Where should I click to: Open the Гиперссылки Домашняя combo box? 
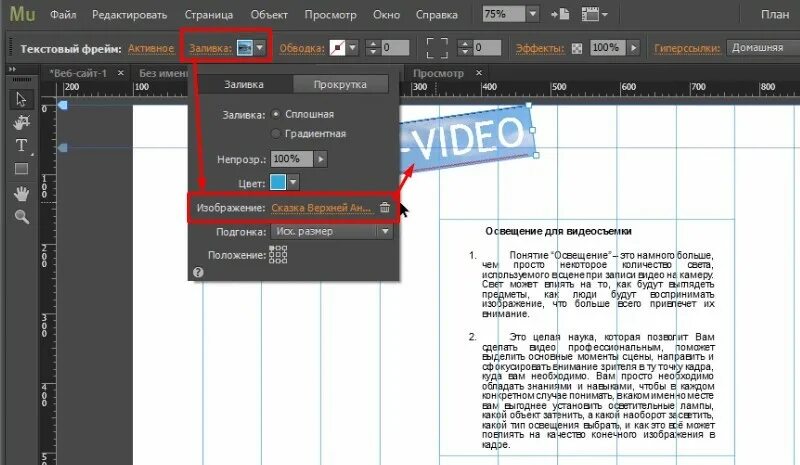tap(763, 47)
